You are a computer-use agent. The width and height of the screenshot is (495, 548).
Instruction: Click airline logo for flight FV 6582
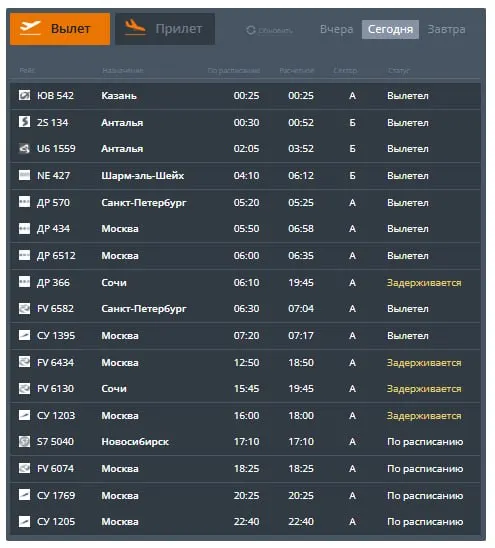[24, 309]
